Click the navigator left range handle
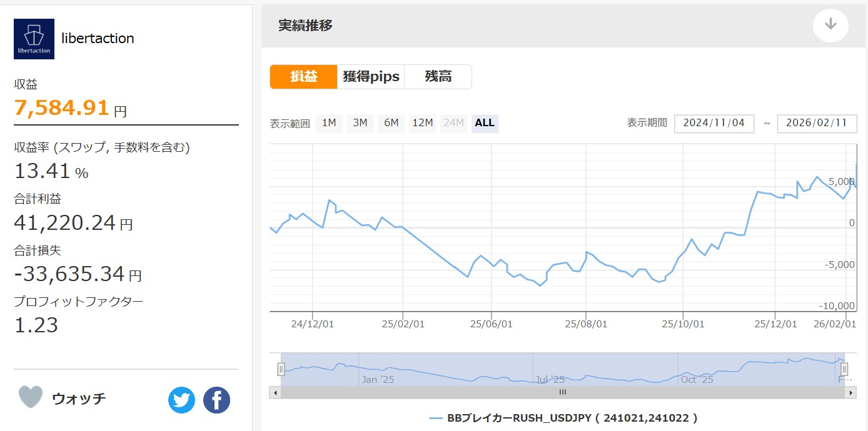868x431 pixels. pyautogui.click(x=281, y=369)
